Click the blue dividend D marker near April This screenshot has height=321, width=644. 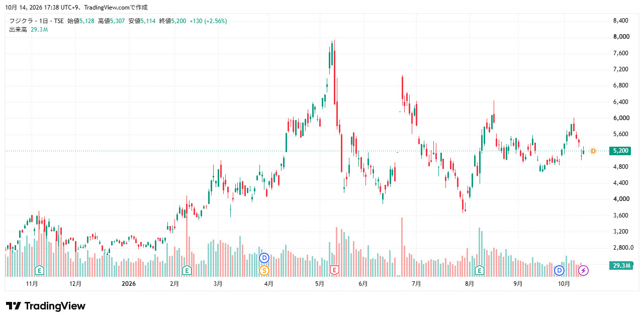(264, 258)
